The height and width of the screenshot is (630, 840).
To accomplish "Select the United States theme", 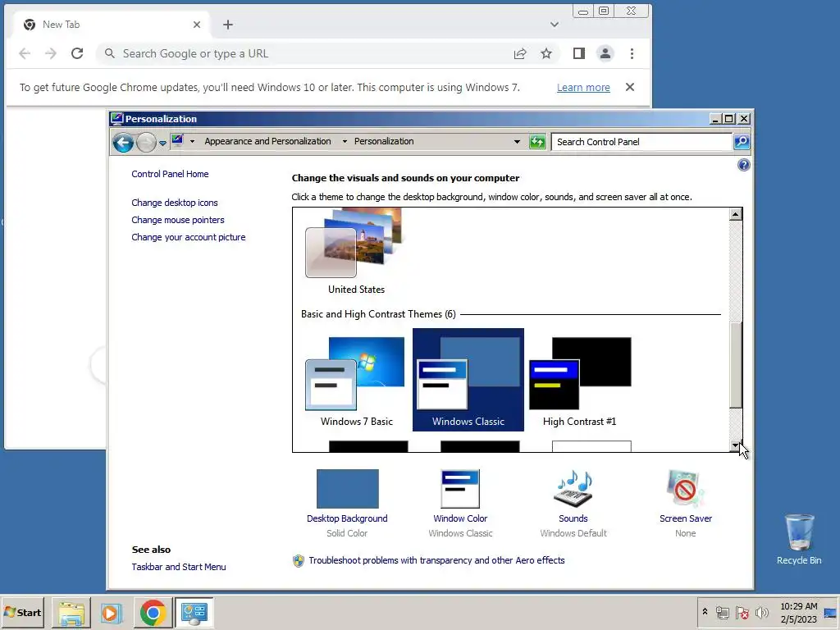I will [355, 252].
